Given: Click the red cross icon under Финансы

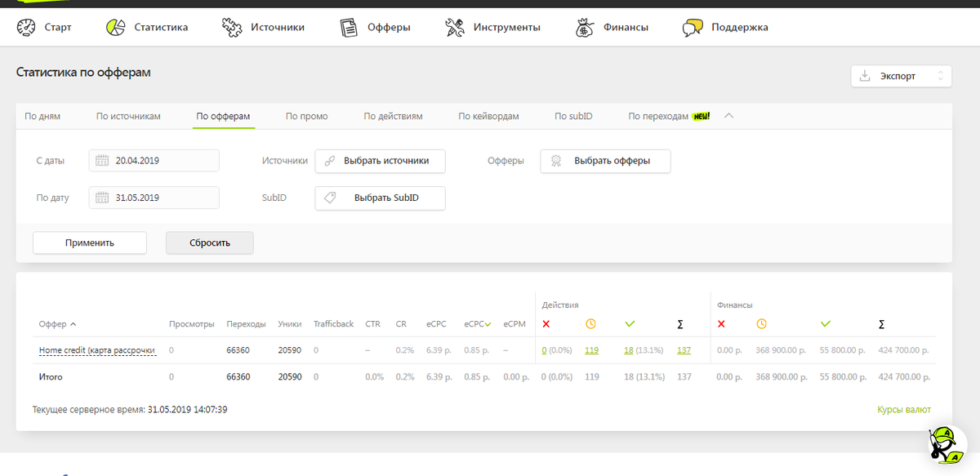Looking at the screenshot, I should pos(721,324).
